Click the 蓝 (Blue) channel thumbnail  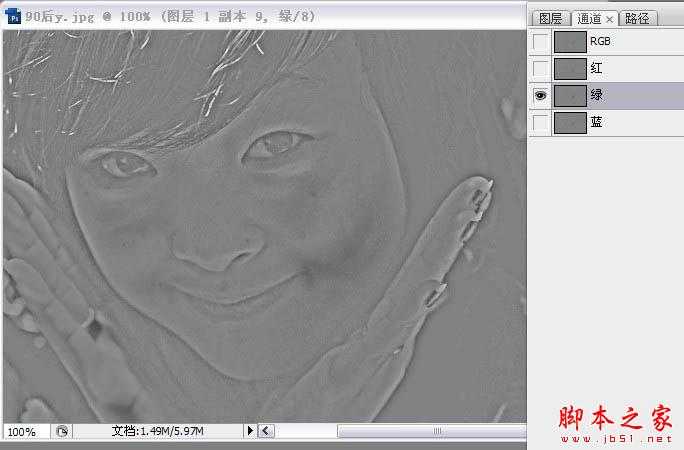pyautogui.click(x=570, y=122)
